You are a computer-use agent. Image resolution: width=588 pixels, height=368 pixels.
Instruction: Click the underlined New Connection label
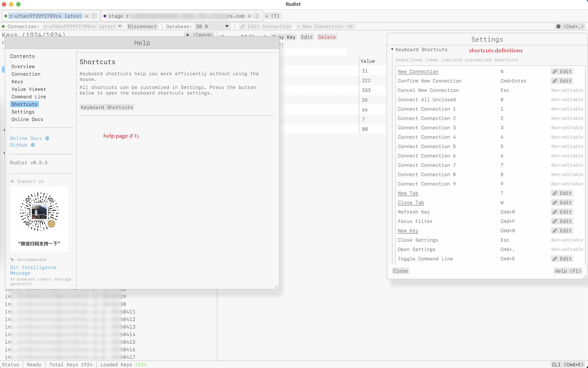point(418,71)
